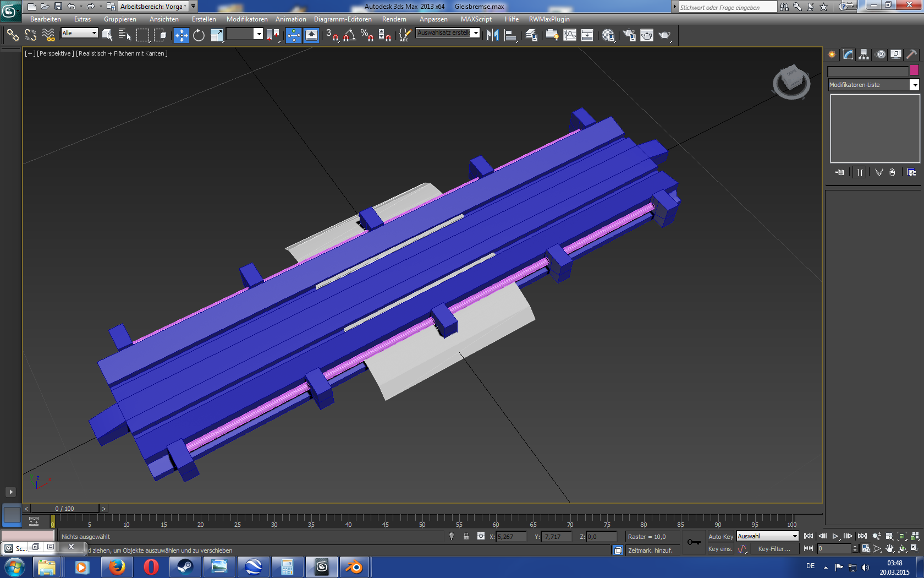
Task: Activate the Pan View hand tool
Action: coord(889,549)
